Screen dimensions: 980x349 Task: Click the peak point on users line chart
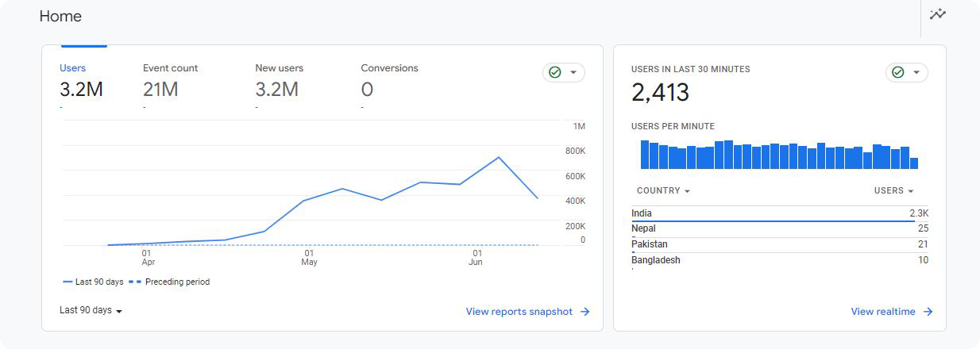[x=498, y=157]
